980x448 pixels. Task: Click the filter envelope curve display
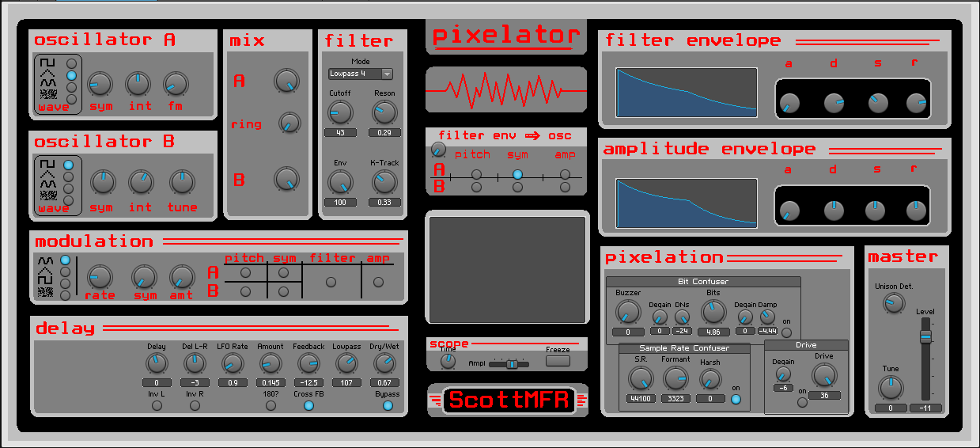[x=686, y=93]
